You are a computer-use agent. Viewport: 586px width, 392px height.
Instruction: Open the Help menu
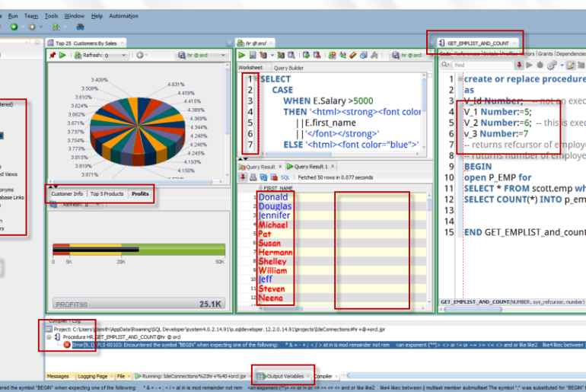97,16
